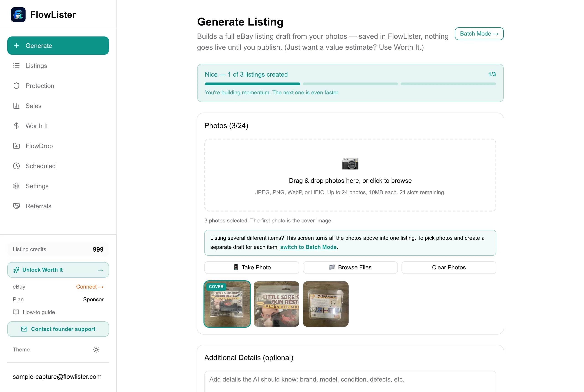Image resolution: width=584 pixels, height=392 pixels.
Task: Click the envelope icon on Contact founder support
Action: coord(24,329)
